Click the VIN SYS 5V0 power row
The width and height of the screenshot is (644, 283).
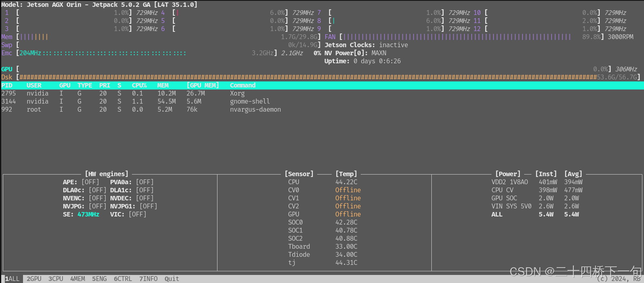535,206
